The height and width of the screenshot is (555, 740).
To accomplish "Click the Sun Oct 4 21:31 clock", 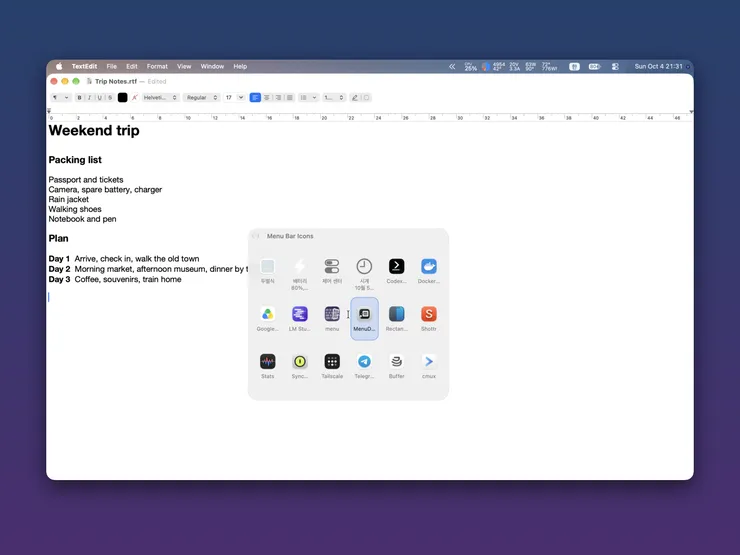I will 658,67.
